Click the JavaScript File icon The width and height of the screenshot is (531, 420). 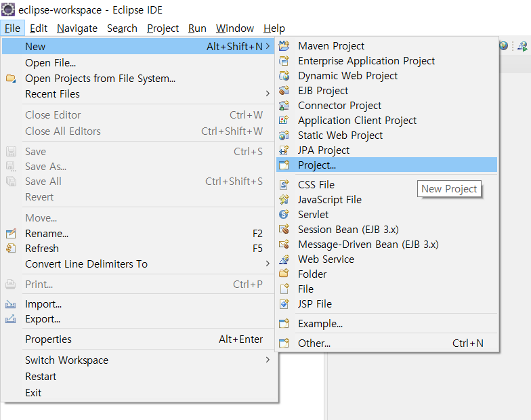(284, 199)
